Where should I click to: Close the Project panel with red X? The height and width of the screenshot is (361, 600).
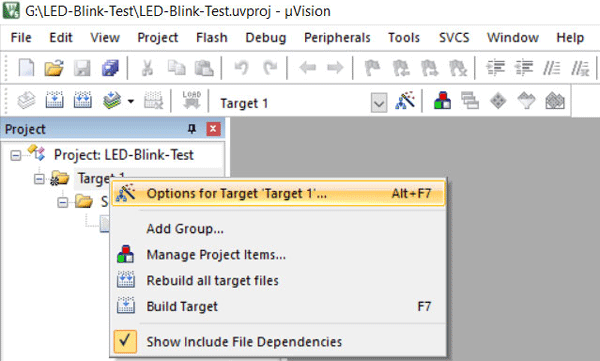[213, 129]
